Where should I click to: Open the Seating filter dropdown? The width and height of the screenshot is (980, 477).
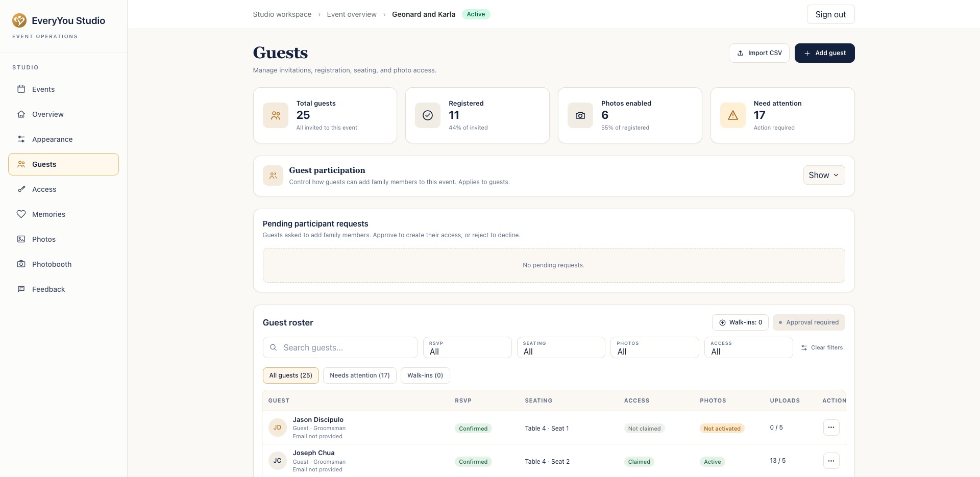click(561, 347)
